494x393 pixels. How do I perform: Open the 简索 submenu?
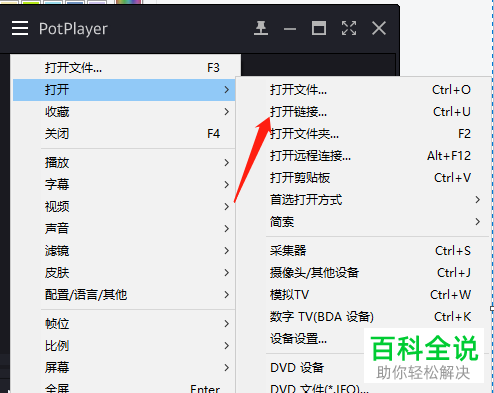coord(363,222)
